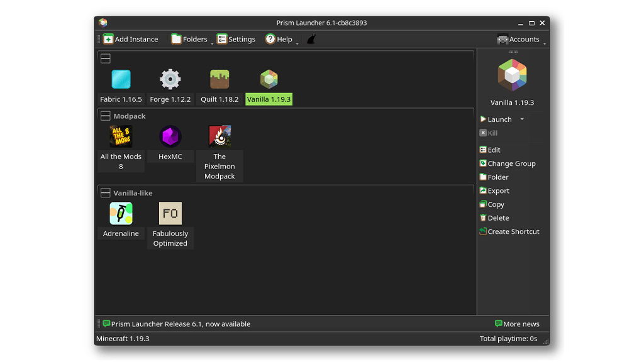This screenshot has width=644, height=362.
Task: Collapse the Vanilla-like group
Action: click(106, 192)
